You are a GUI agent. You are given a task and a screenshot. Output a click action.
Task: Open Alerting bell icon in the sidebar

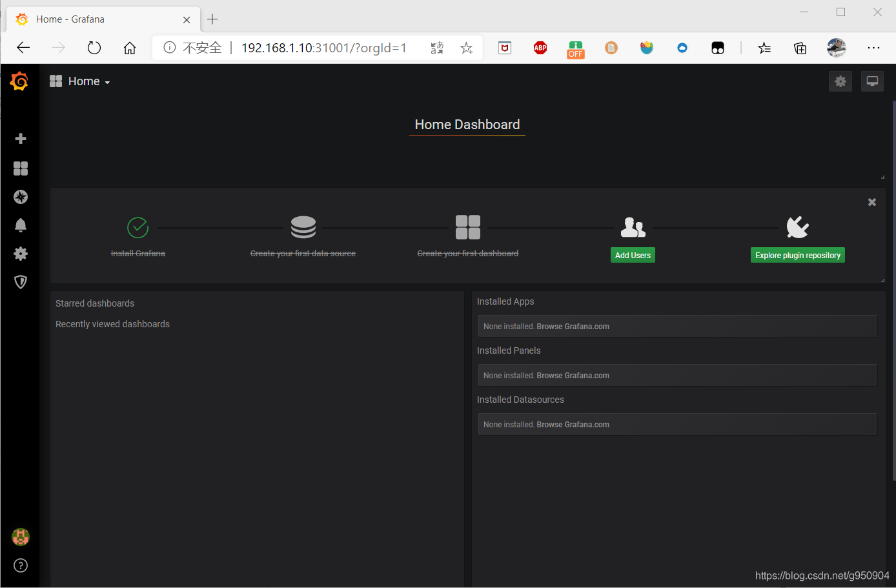click(x=21, y=225)
